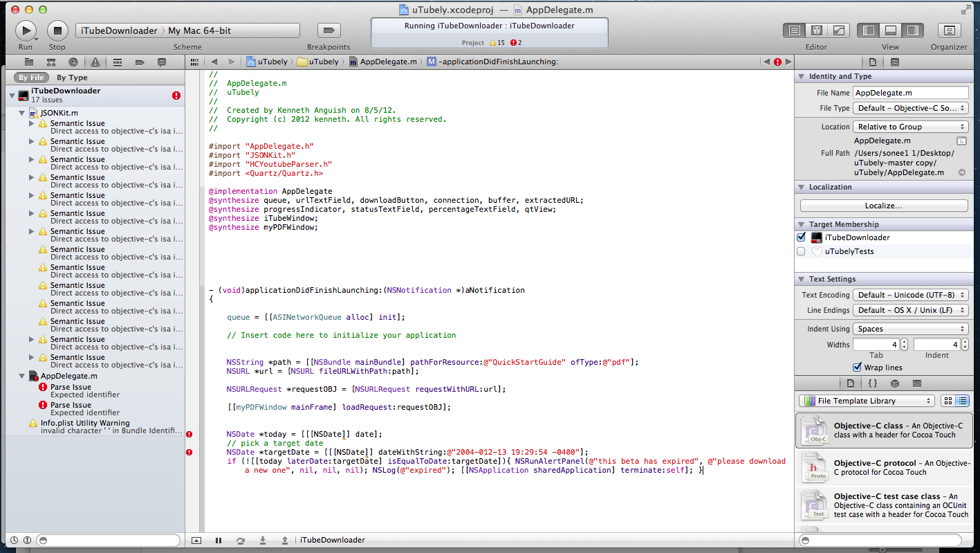Collapse the JSONKit.m issue group
The width and height of the screenshot is (980, 553).
[22, 112]
